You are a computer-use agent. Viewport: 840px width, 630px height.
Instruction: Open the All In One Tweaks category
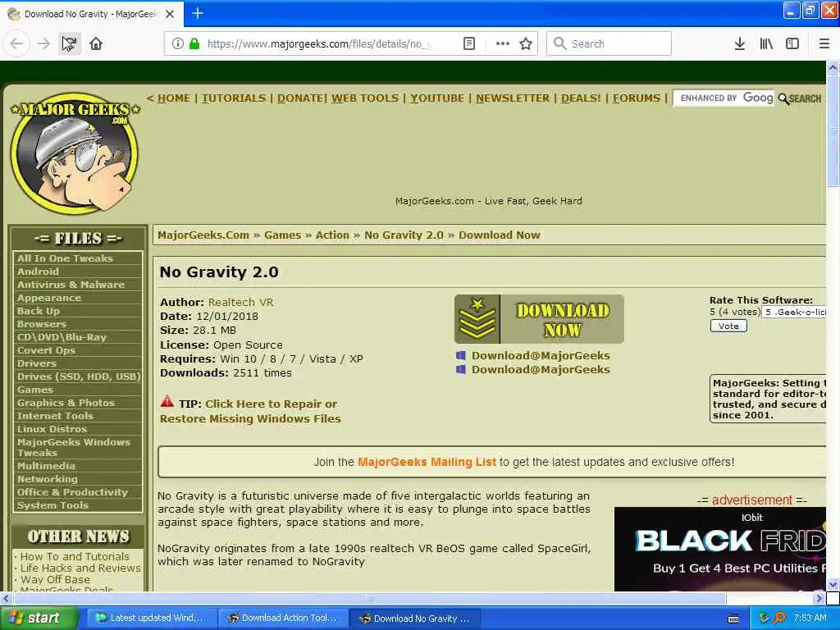point(65,258)
